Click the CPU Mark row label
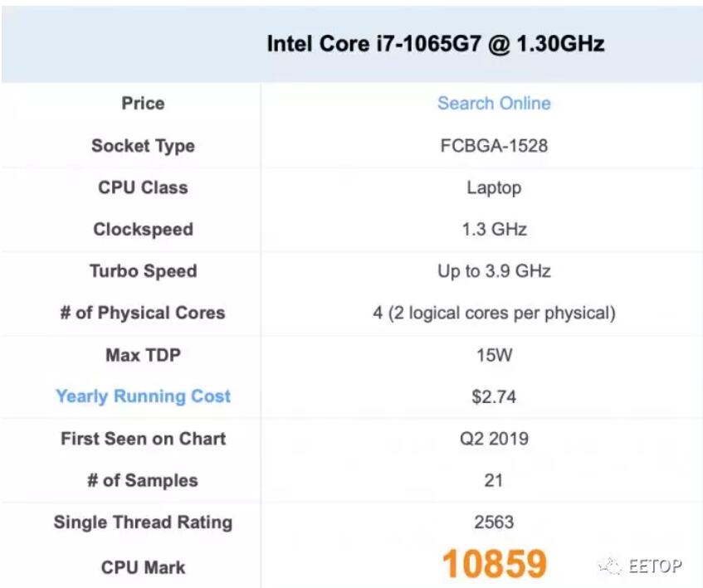Screen dimensions: 703x588 (143, 567)
